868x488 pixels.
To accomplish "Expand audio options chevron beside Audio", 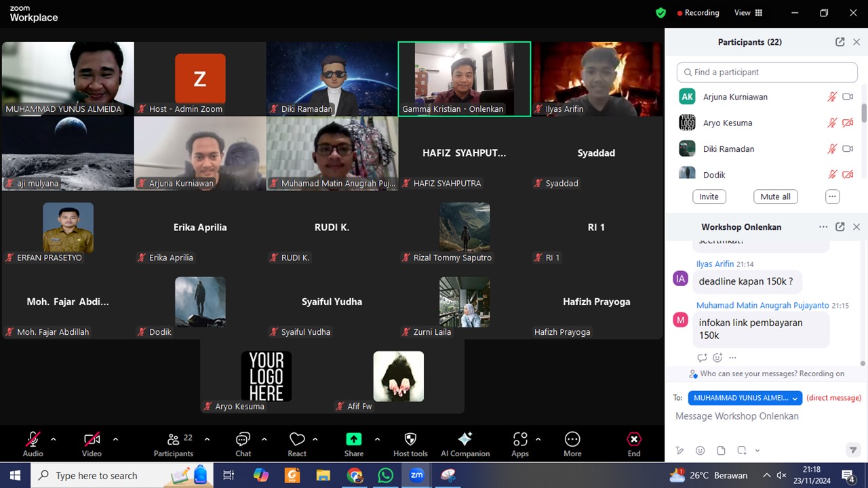I will (53, 439).
